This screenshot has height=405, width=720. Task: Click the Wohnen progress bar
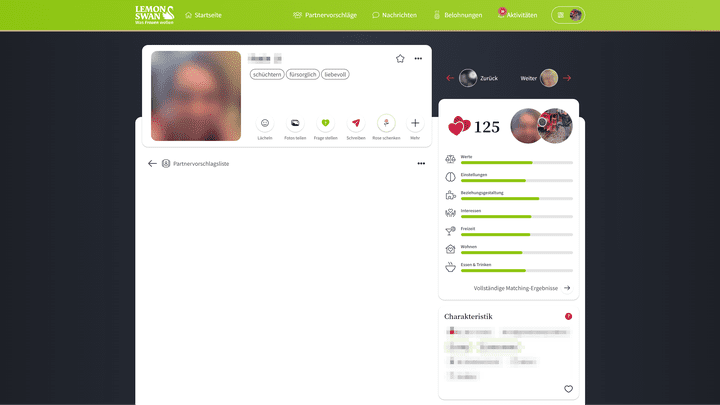[x=517, y=253]
